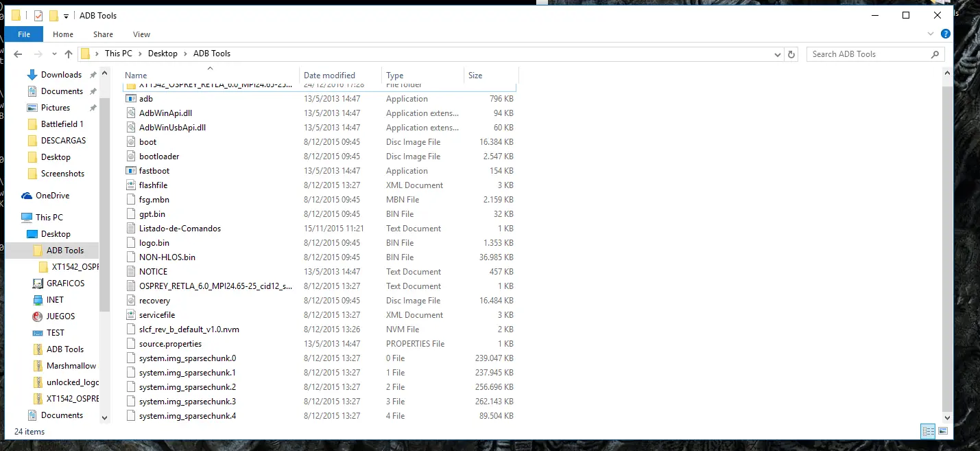The width and height of the screenshot is (980, 451).
Task: Click the JUEGOS icon in navigation pane
Action: click(x=38, y=316)
